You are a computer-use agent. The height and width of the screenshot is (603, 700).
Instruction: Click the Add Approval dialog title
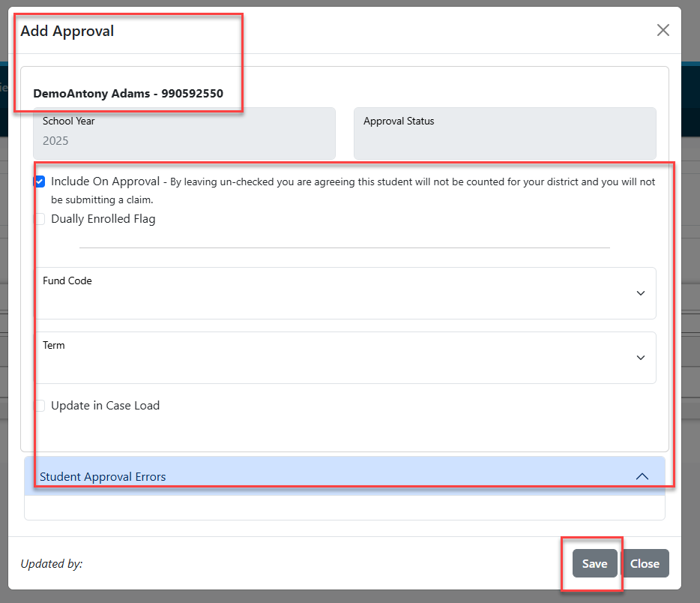tap(67, 31)
